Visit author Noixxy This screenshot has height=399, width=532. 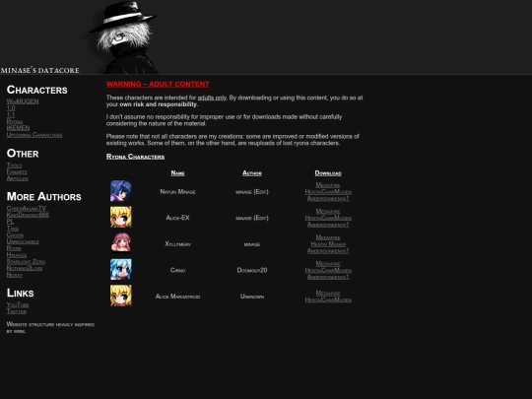[x=15, y=275]
